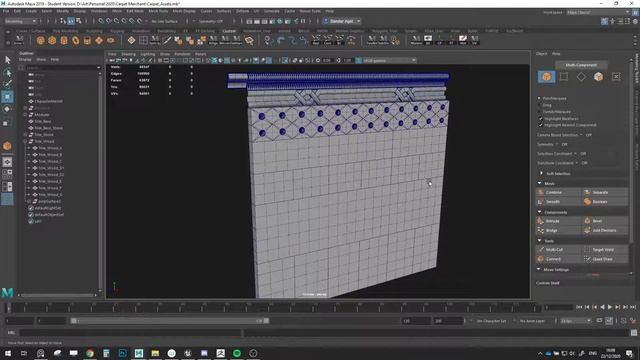
Task: Open Photoshop from the Windows taskbar
Action: tap(122, 353)
